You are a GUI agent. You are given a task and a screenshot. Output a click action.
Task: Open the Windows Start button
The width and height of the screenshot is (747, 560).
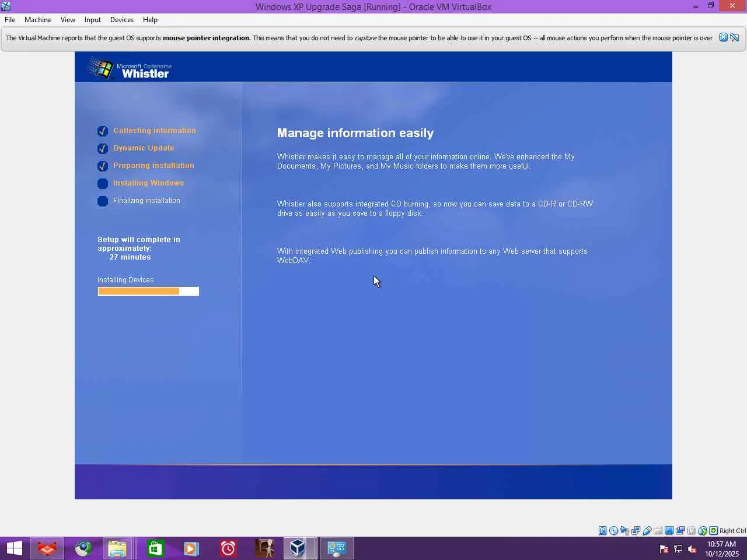[x=15, y=548]
